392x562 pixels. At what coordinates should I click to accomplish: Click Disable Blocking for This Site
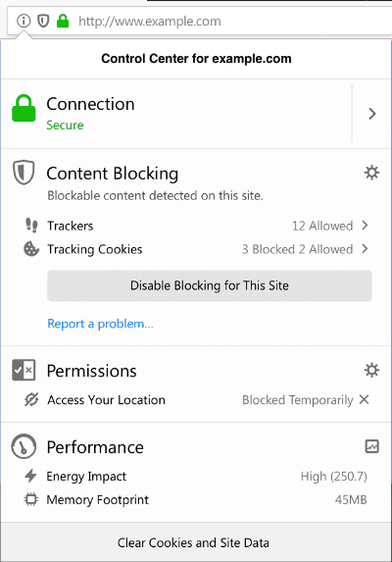click(x=210, y=285)
